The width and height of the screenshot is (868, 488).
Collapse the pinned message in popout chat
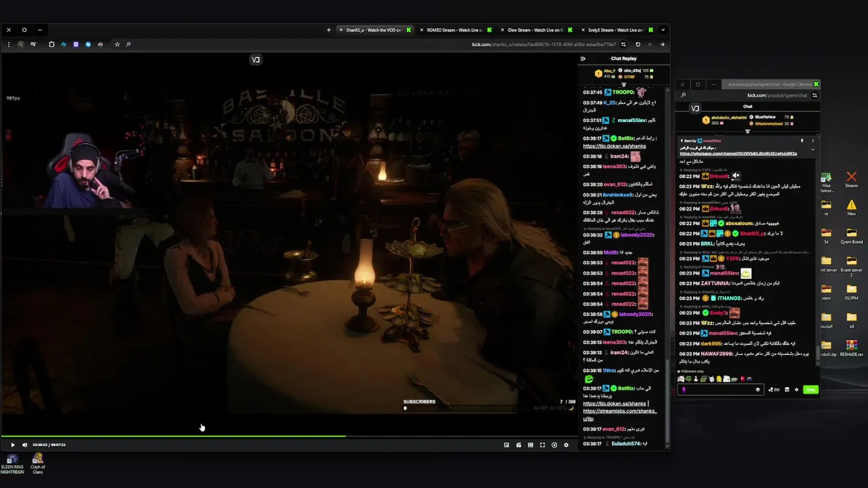(x=812, y=149)
